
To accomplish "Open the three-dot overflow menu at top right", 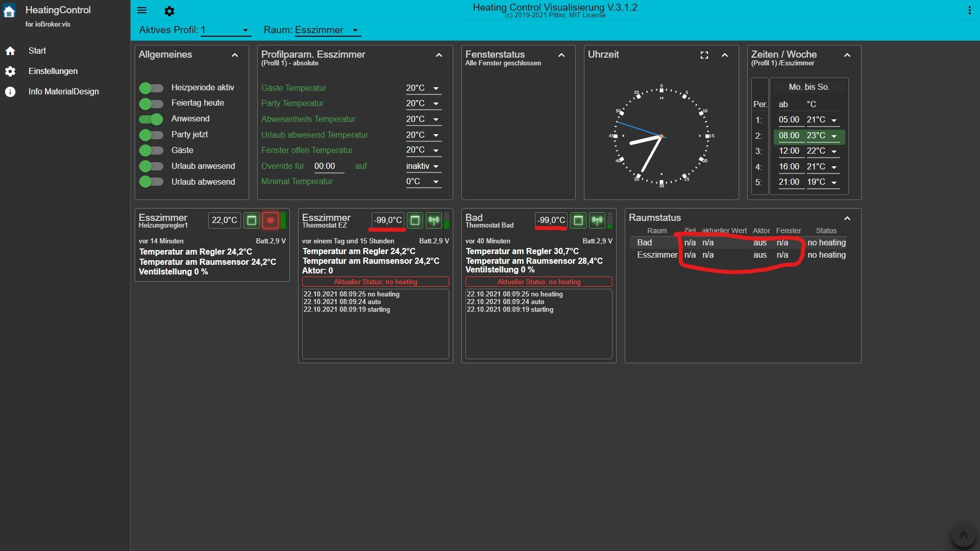I will pyautogui.click(x=969, y=10).
